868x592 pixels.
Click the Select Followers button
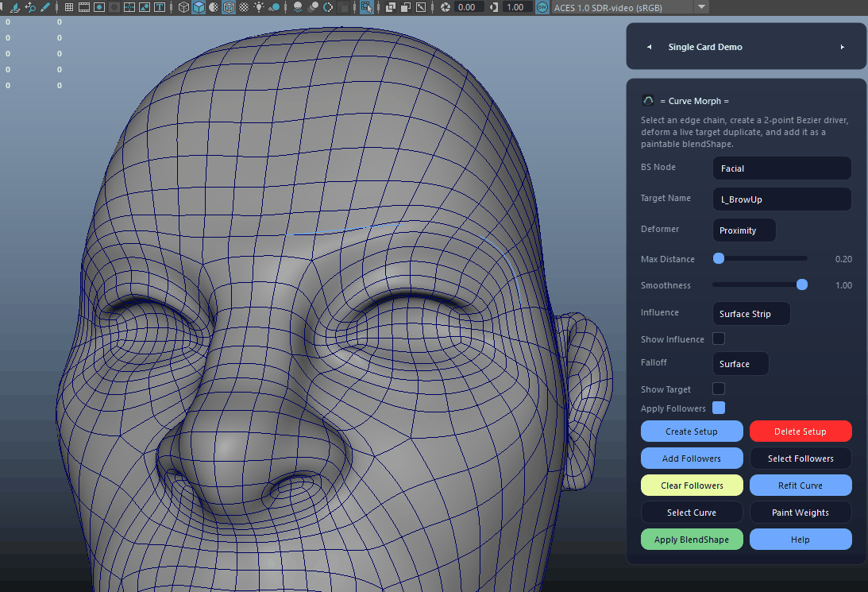800,459
